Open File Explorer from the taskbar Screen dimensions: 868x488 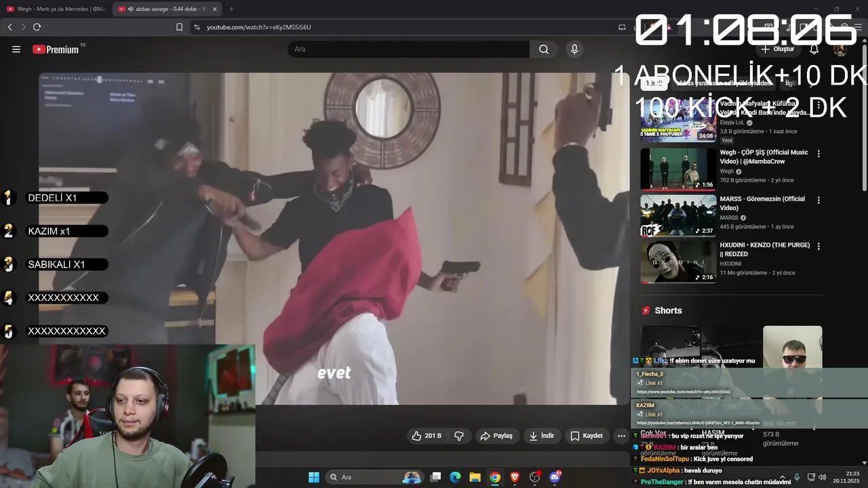point(475,477)
